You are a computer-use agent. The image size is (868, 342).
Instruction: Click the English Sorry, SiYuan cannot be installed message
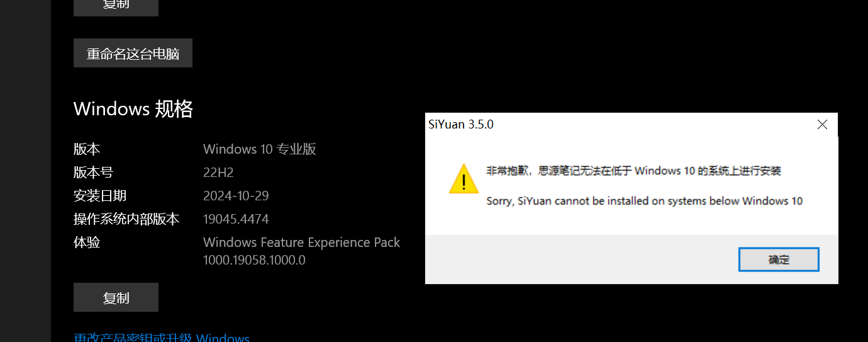pyautogui.click(x=645, y=202)
